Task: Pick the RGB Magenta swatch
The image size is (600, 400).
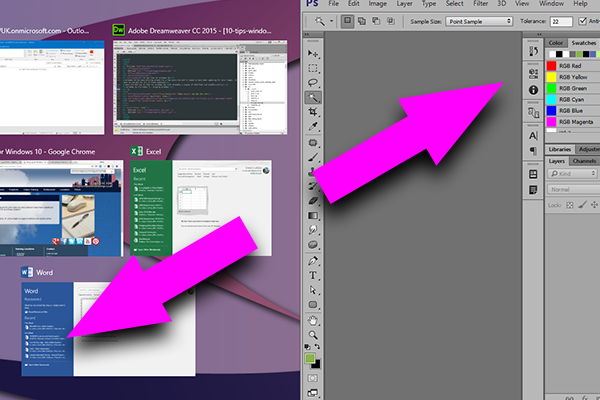Action: pyautogui.click(x=551, y=122)
